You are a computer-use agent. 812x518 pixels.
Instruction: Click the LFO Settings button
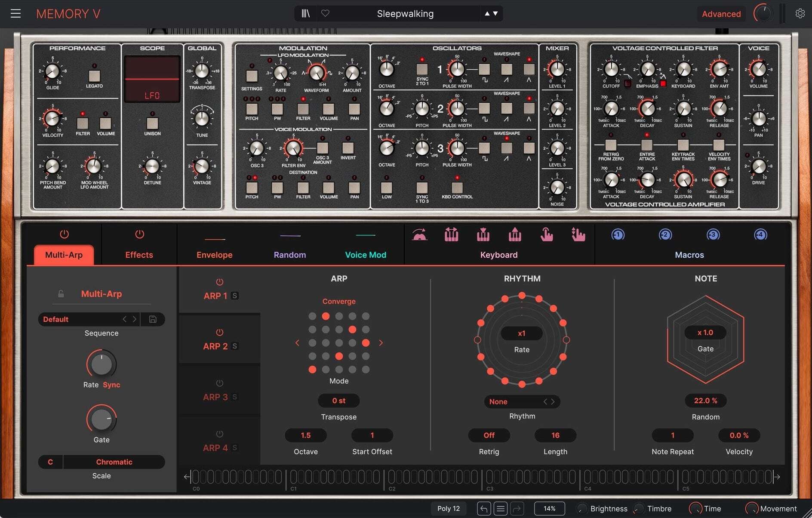point(252,76)
